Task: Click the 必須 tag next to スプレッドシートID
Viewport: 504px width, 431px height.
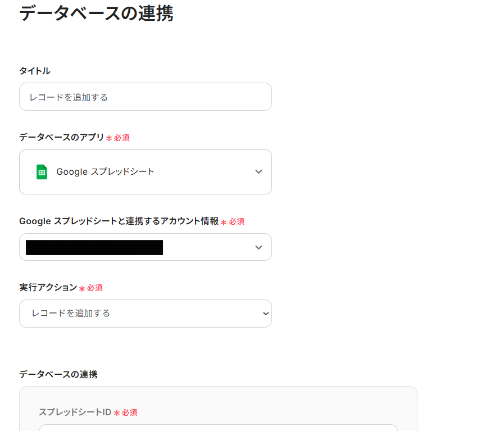Action: [129, 412]
